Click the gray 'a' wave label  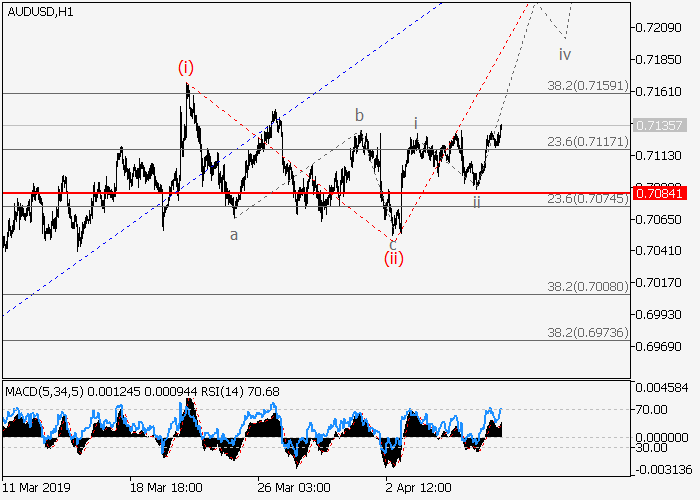point(234,235)
